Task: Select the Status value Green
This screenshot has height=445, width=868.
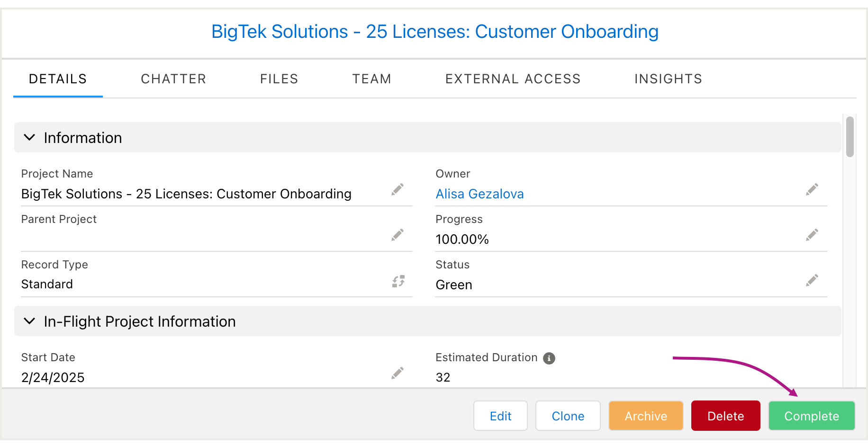Action: 454,285
